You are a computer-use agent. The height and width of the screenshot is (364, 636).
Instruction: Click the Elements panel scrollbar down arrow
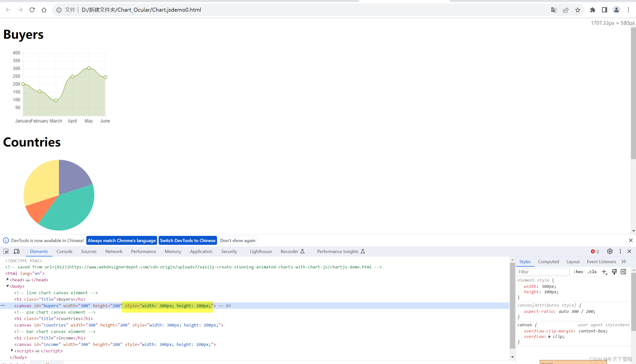pyautogui.click(x=512, y=357)
